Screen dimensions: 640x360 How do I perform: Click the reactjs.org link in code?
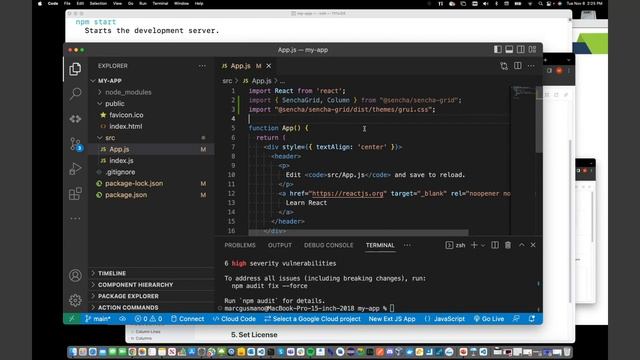[348, 193]
